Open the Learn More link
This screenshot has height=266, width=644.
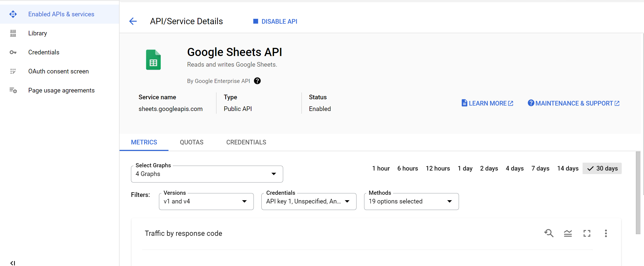coord(487,103)
